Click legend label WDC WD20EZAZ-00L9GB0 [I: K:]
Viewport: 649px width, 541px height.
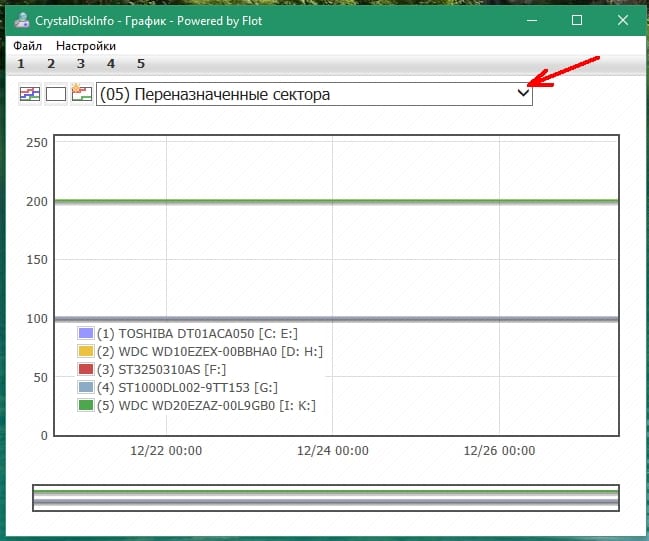click(x=207, y=406)
